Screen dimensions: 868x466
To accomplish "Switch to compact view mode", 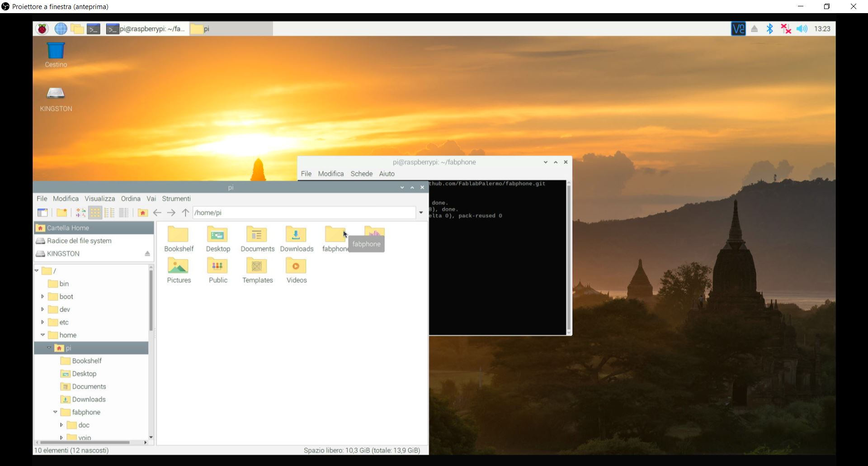I will (x=109, y=213).
